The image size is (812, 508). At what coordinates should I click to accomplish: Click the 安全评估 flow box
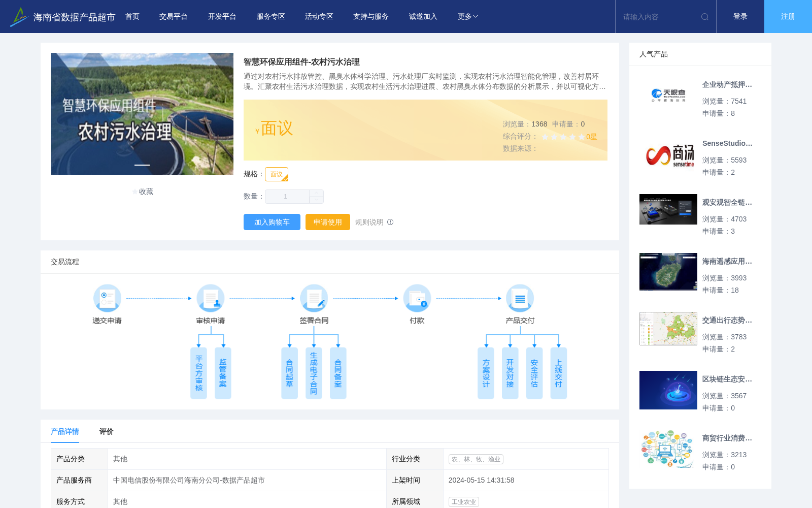tap(534, 373)
